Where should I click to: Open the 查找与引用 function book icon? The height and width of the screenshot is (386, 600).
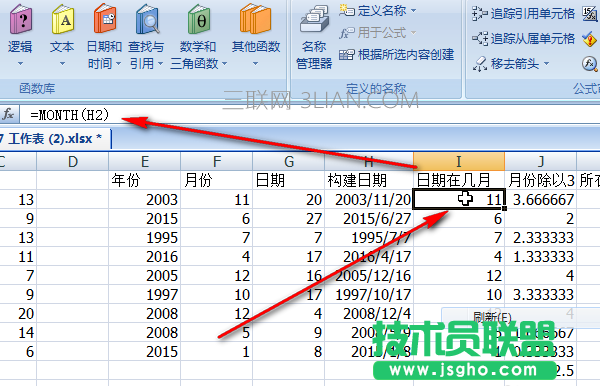pyautogui.click(x=147, y=18)
